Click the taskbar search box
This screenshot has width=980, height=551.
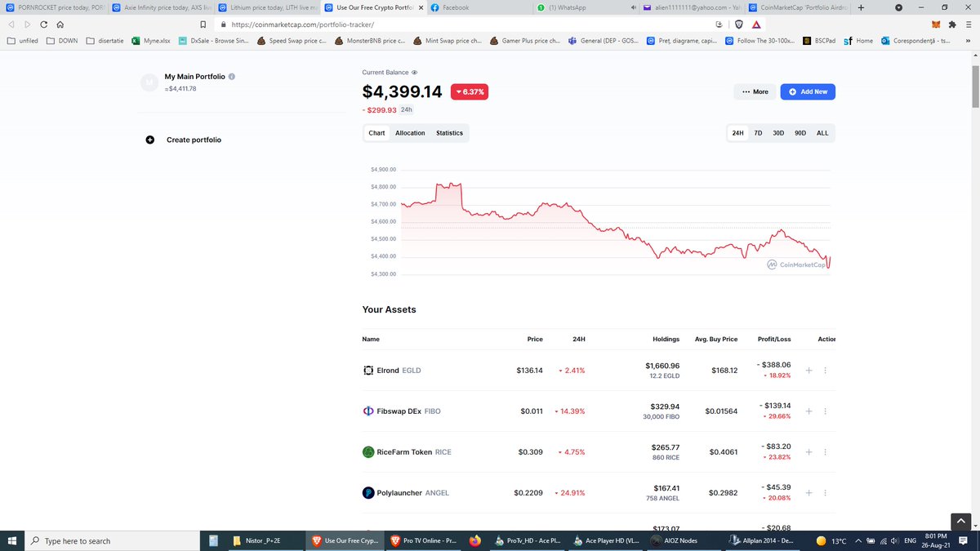click(113, 540)
